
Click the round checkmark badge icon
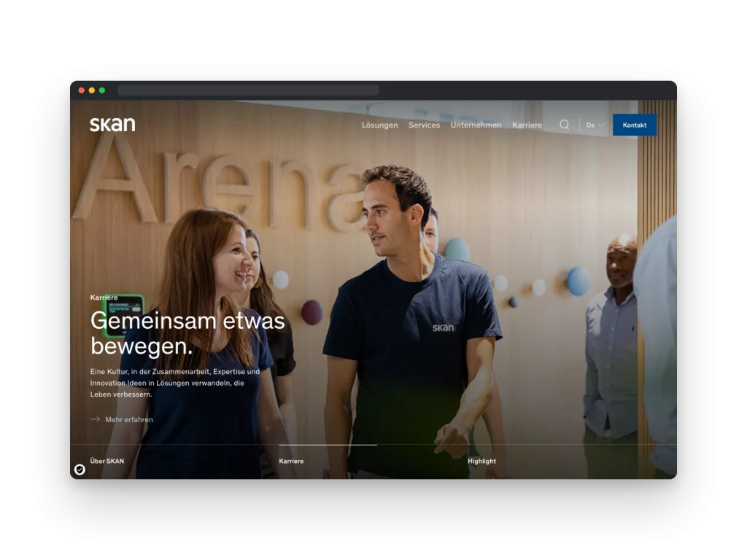pyautogui.click(x=80, y=470)
